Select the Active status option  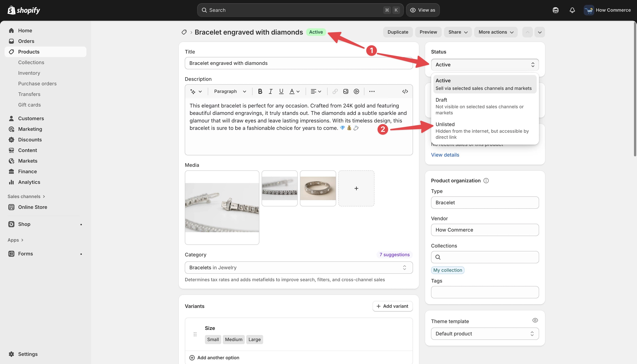(485, 84)
